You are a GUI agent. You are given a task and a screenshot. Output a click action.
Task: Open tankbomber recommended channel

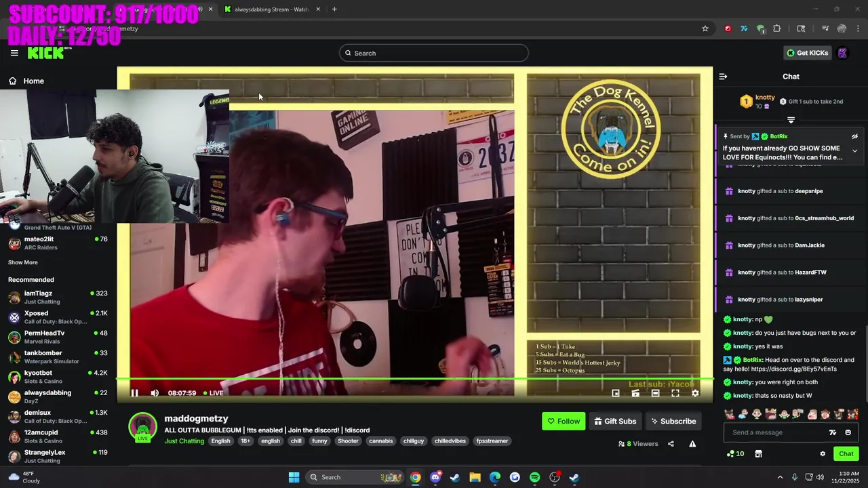58,357
